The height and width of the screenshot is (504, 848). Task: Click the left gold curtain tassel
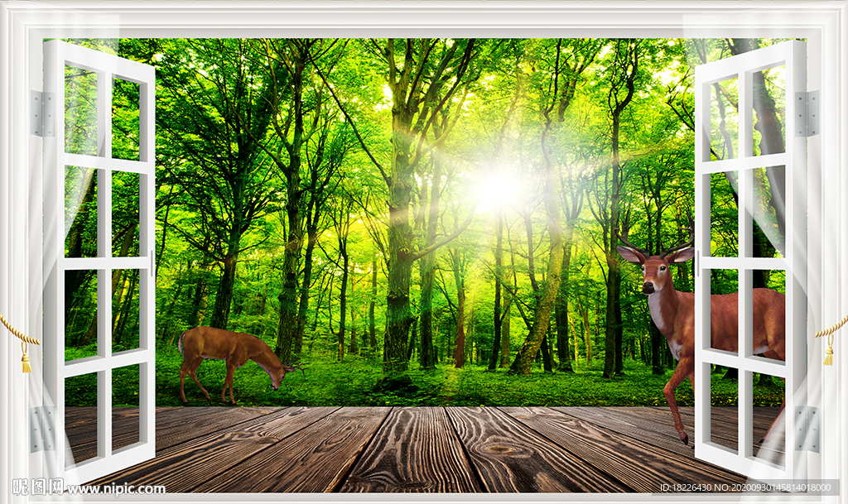click(26, 360)
